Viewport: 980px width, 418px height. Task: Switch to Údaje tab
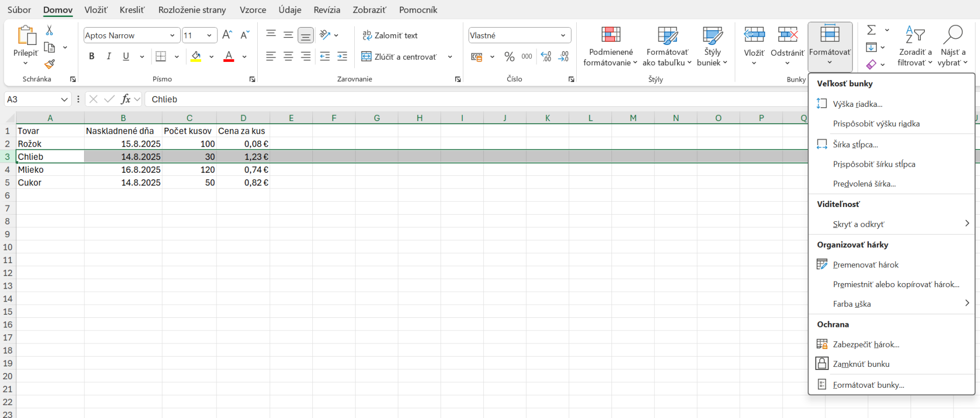tap(290, 10)
